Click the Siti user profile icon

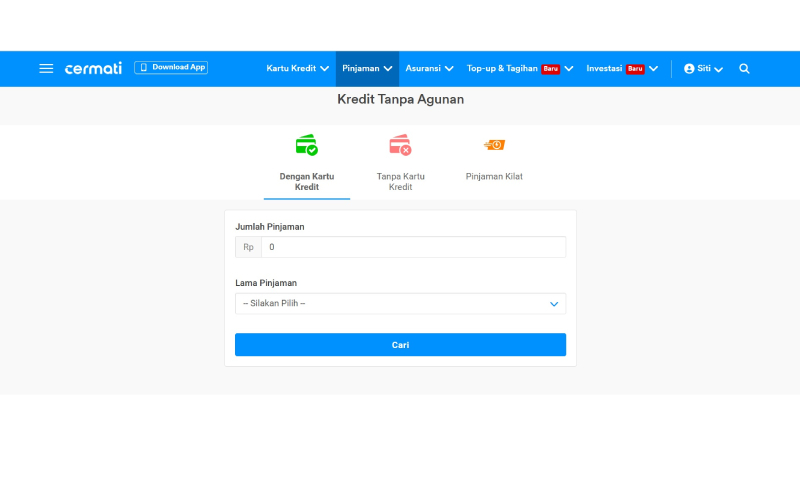[x=689, y=68]
